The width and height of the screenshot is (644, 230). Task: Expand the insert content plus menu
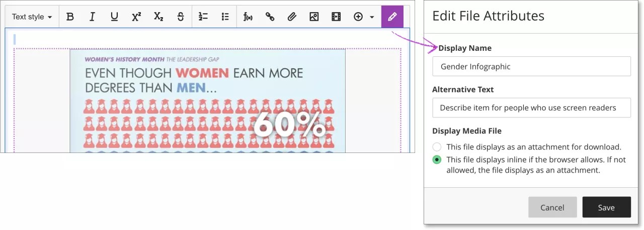(364, 17)
